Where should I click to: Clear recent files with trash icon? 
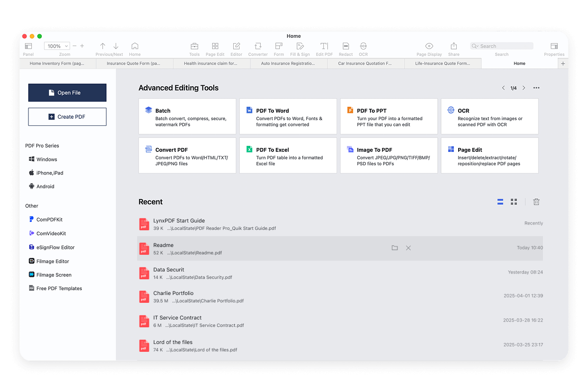(537, 202)
